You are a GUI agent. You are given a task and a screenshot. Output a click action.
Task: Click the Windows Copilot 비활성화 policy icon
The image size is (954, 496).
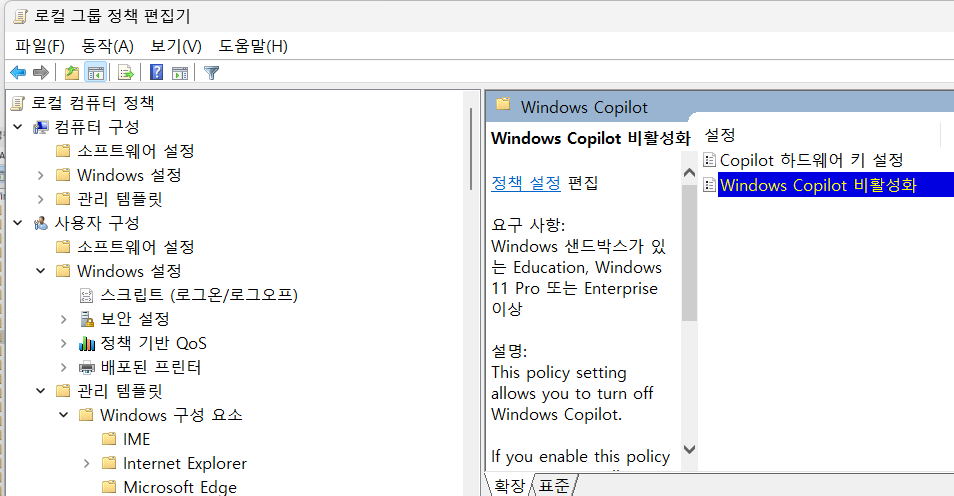coord(709,184)
